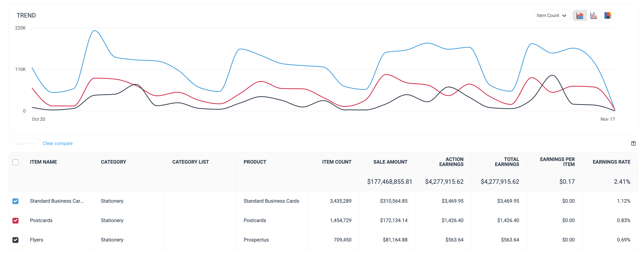Open the Item Count metric dropdown
Screen dimensions: 644x253
click(x=551, y=16)
